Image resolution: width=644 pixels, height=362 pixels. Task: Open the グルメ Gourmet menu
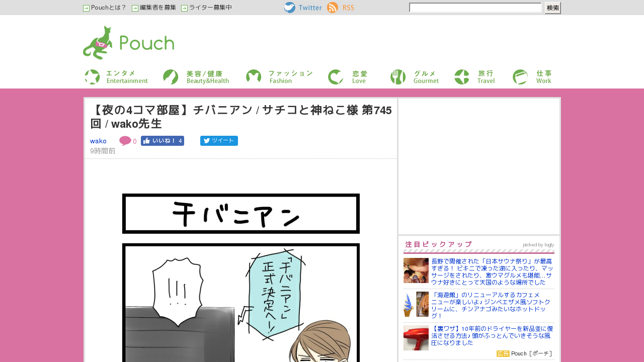coord(415,77)
